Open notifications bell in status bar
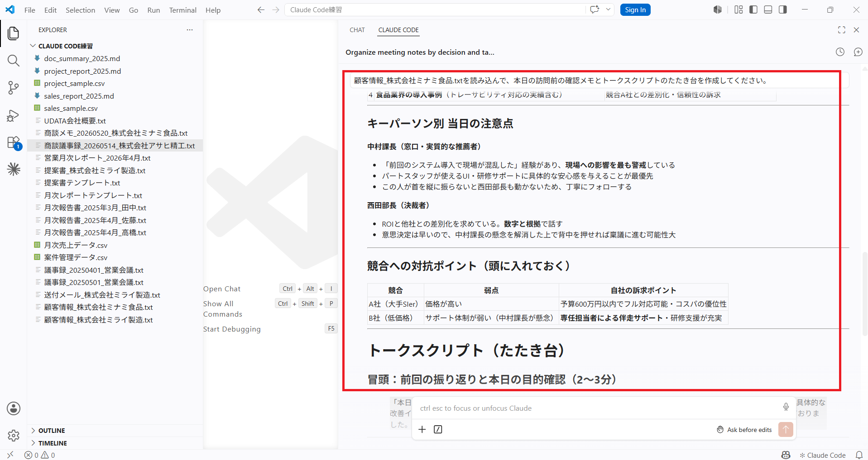868x460 pixels. point(859,455)
